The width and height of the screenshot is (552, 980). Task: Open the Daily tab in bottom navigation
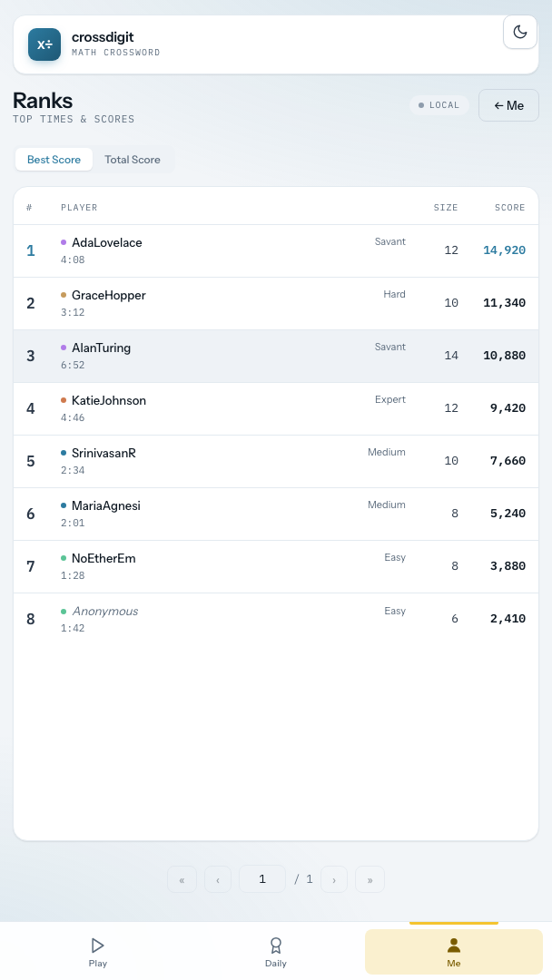click(276, 952)
